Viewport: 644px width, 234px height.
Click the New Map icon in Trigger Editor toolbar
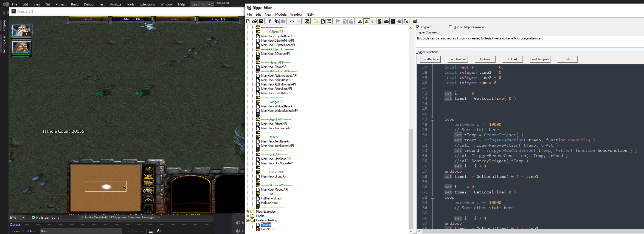point(248,21)
